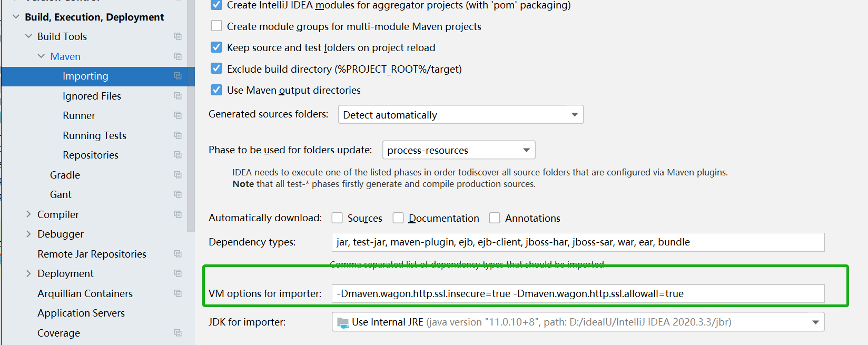The height and width of the screenshot is (345, 868).
Task: Open Repositories settings page
Action: click(91, 155)
